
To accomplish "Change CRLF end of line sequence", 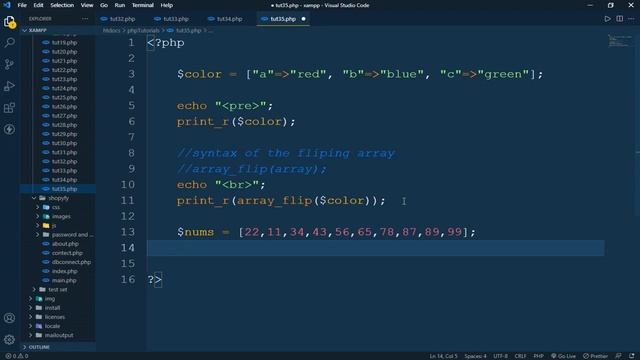I will (x=520, y=356).
